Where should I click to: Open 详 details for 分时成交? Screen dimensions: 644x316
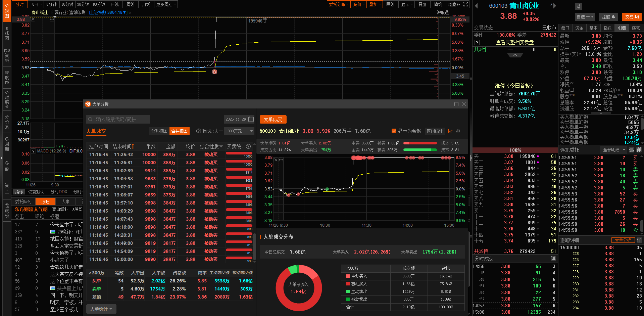(x=553, y=259)
